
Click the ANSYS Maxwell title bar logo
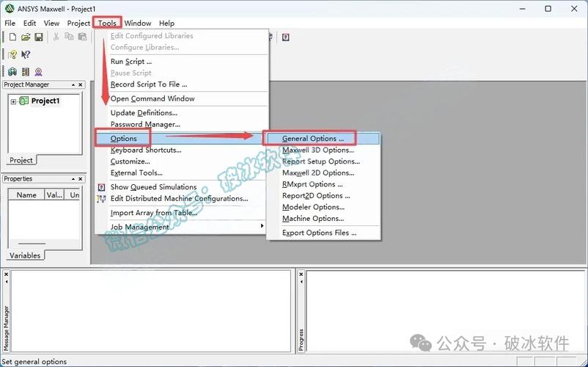point(10,8)
